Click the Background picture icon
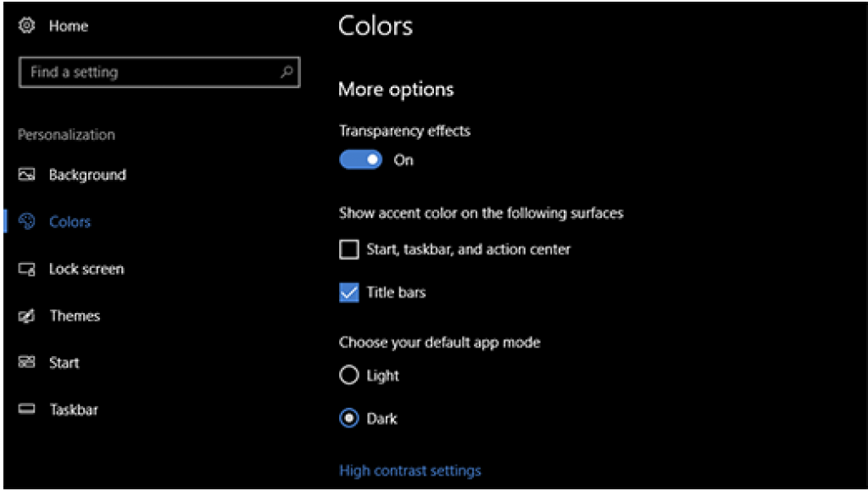Image resolution: width=868 pixels, height=491 pixels. pos(27,175)
